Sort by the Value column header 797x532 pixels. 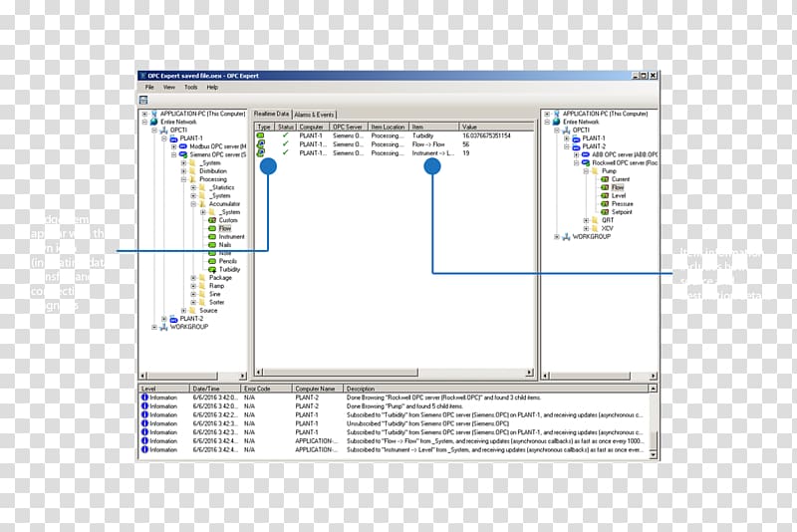coord(496,128)
